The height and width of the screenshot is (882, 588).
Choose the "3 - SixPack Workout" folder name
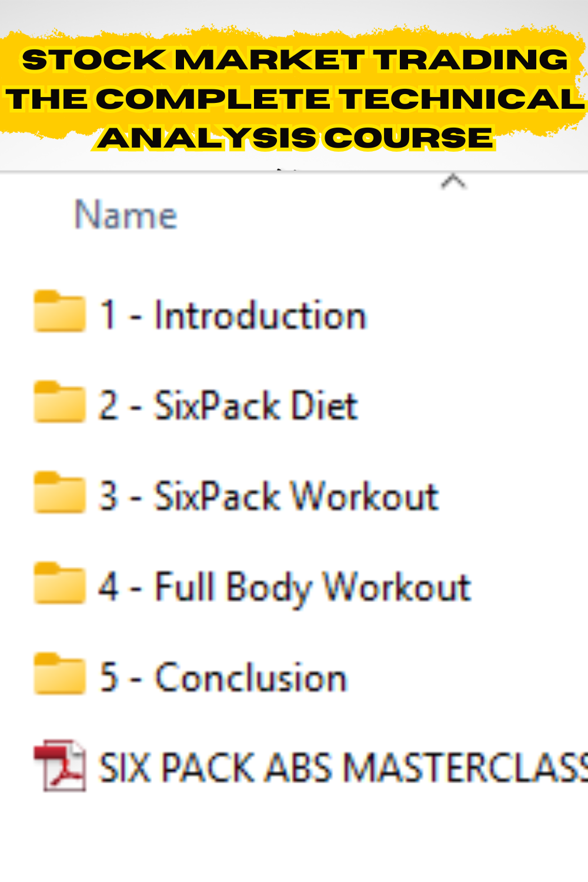pos(269,496)
